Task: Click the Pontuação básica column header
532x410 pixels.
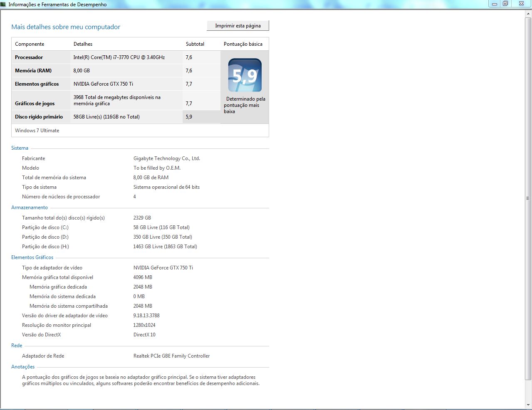Action: coord(243,44)
